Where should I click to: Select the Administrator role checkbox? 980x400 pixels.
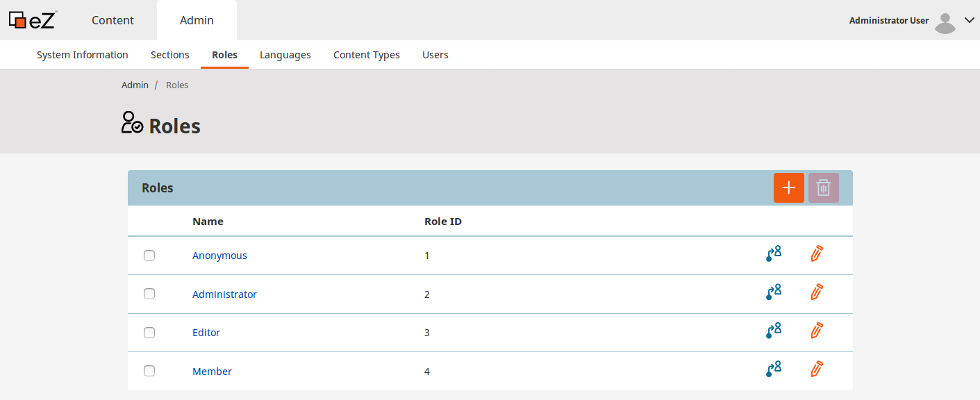149,294
